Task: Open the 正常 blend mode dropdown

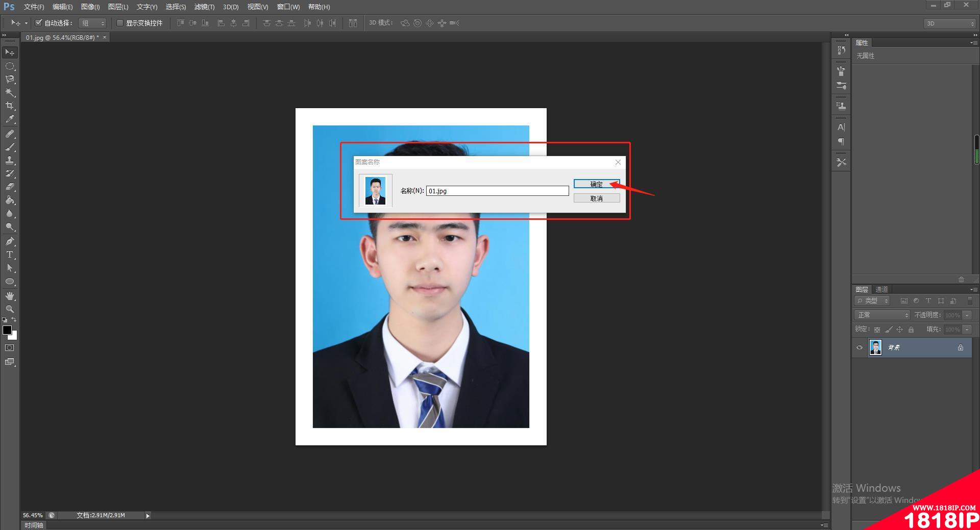Action: point(882,315)
